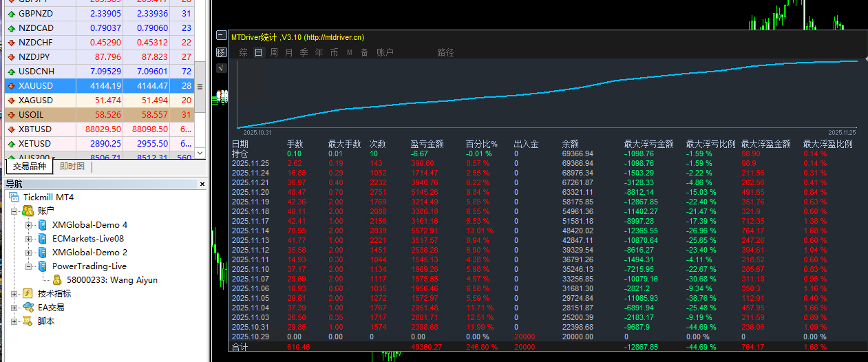Select the 2025.11.14 statistics row date
Image resolution: width=868 pixels, height=362 pixels.
pyautogui.click(x=251, y=231)
